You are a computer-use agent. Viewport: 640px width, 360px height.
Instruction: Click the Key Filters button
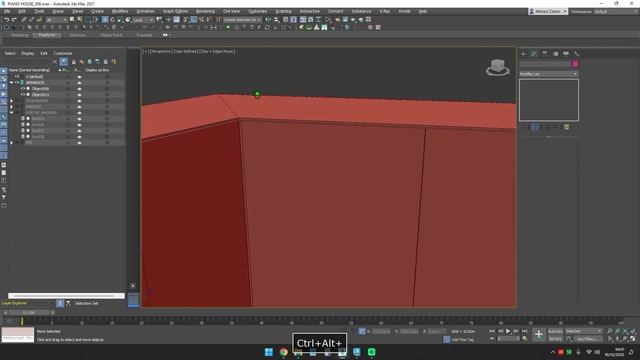point(588,339)
